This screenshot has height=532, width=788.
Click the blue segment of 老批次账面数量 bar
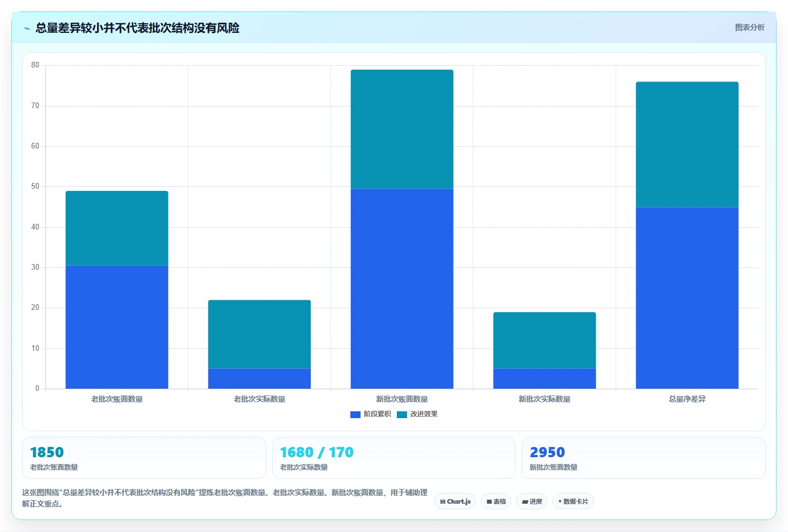pos(117,327)
